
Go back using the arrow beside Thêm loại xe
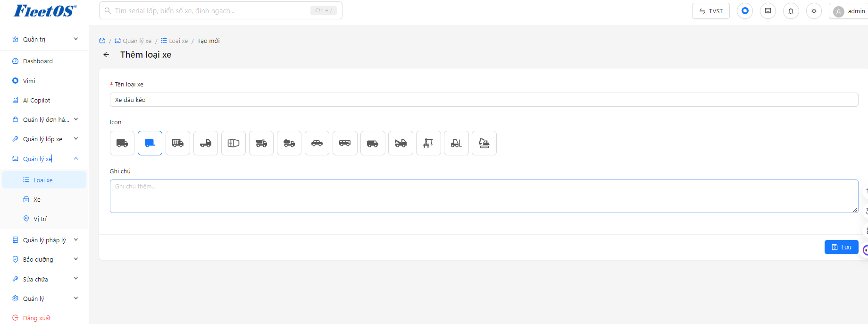(x=106, y=55)
